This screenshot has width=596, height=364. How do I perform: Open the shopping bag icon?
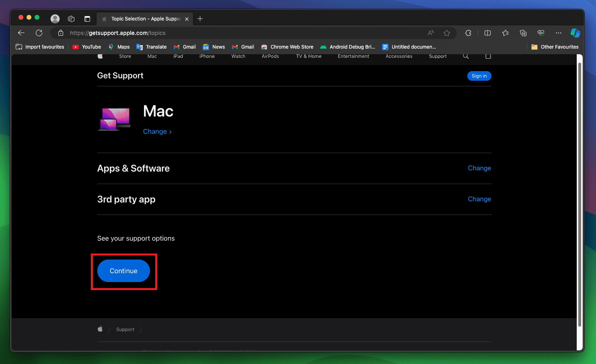488,56
